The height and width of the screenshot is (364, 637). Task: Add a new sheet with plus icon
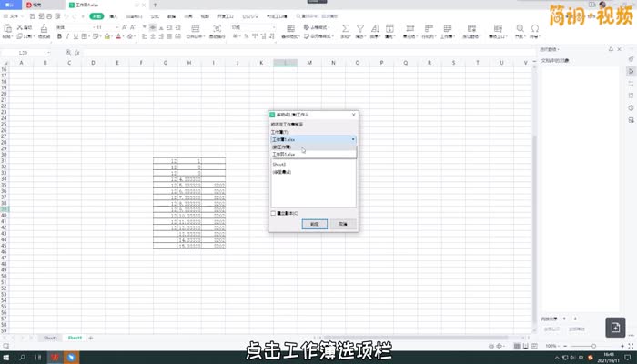pyautogui.click(x=90, y=338)
